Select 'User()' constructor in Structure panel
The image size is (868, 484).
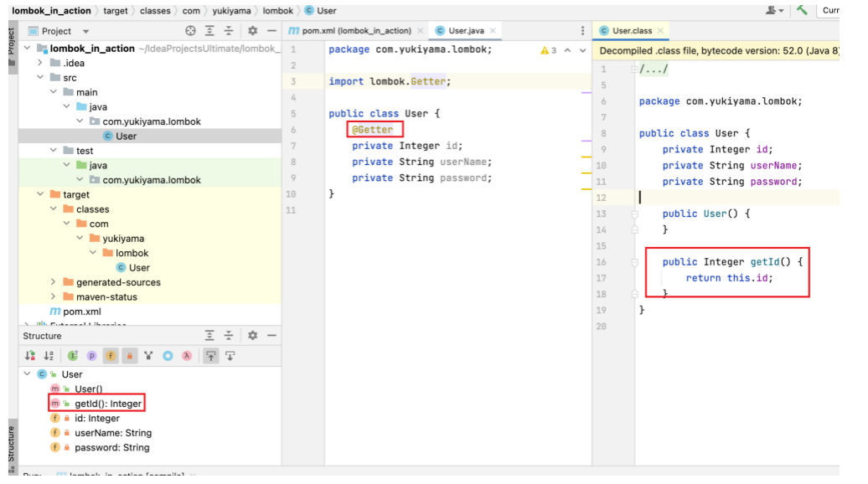pos(89,389)
